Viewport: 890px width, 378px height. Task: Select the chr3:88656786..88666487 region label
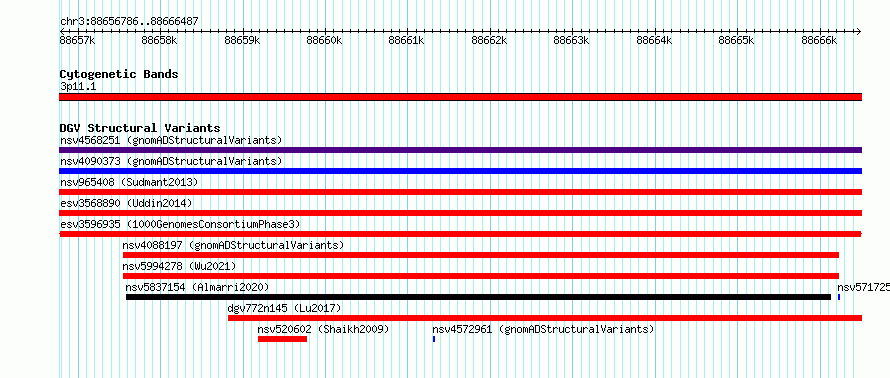coord(129,21)
